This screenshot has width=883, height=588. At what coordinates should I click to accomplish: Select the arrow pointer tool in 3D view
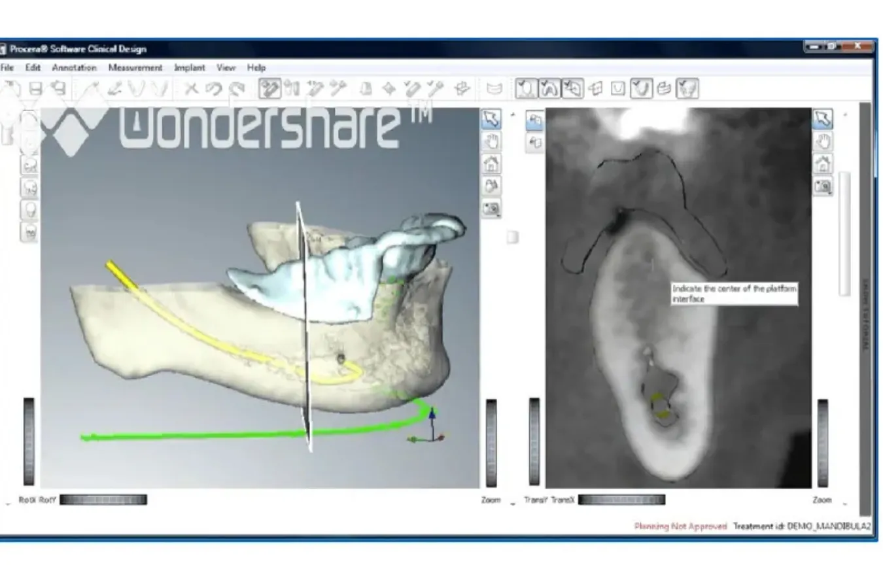491,119
